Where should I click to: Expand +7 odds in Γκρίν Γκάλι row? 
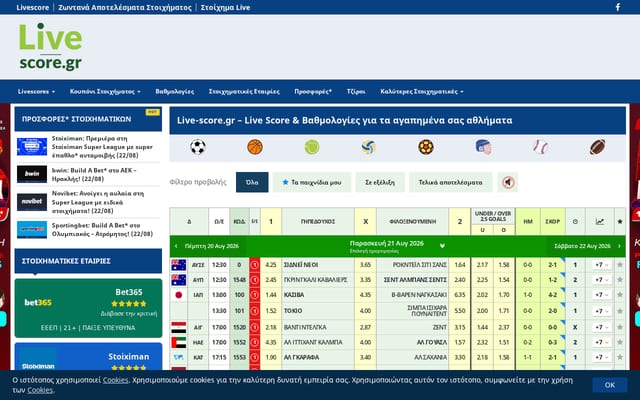tap(602, 280)
